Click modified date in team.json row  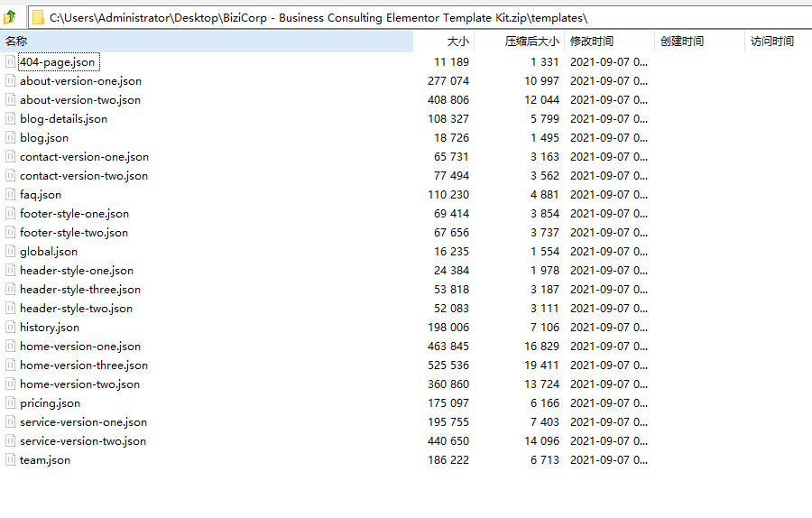[609, 460]
